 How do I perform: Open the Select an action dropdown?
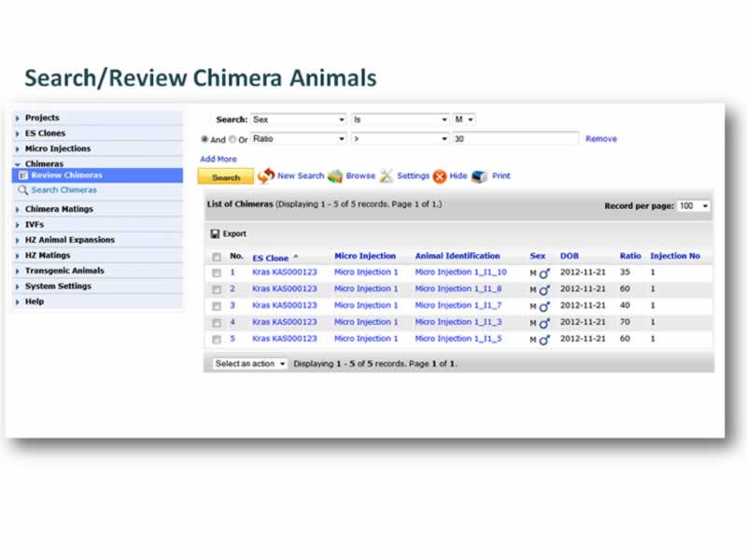249,363
